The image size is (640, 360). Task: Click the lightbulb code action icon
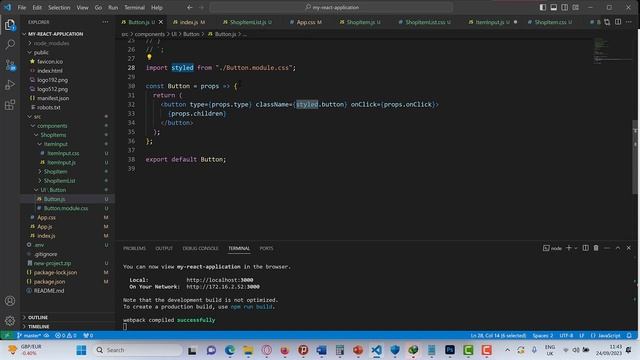[x=149, y=58]
